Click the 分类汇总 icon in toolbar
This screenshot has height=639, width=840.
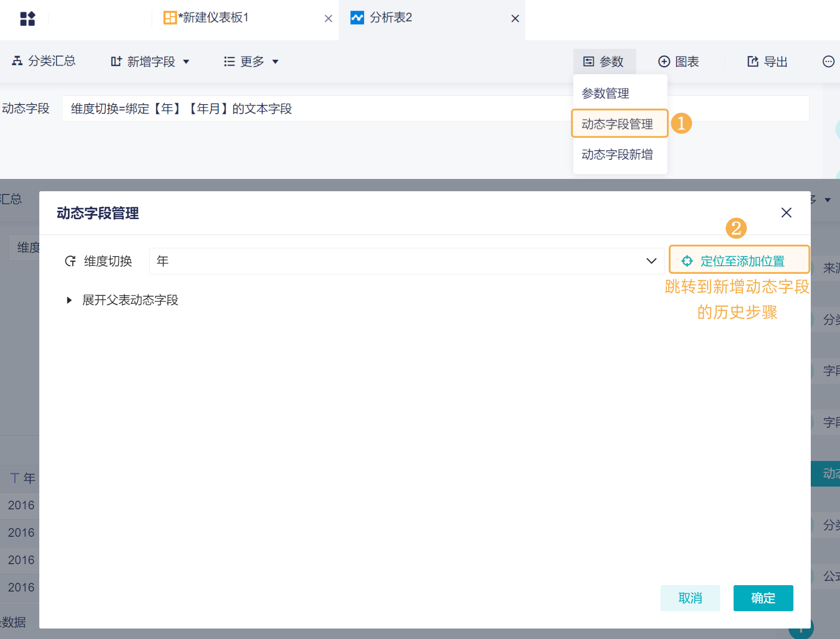coord(17,61)
